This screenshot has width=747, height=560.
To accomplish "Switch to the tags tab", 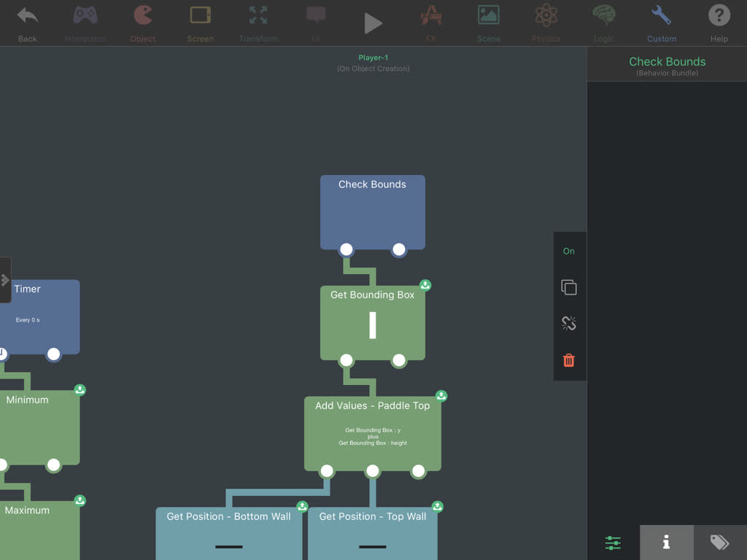I will click(x=719, y=542).
